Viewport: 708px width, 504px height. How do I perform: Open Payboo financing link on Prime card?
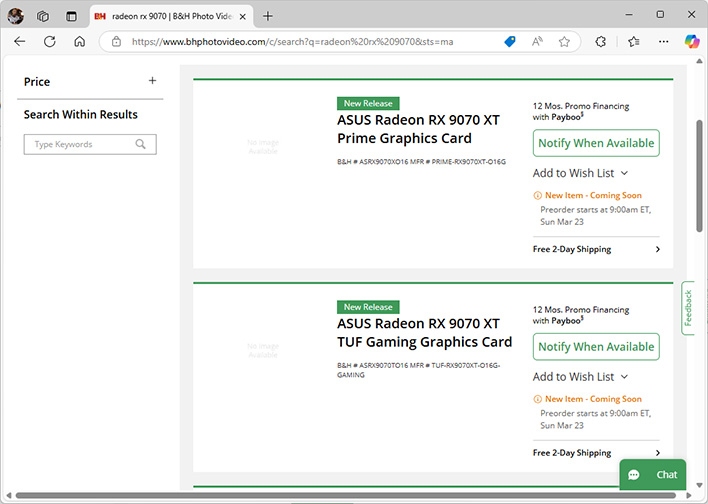(x=566, y=117)
